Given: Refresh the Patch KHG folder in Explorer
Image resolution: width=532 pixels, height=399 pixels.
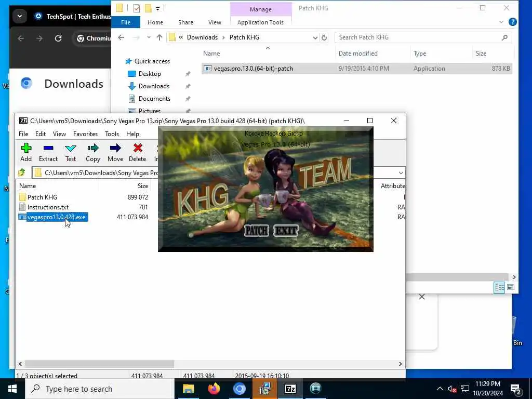Looking at the screenshot, I should click(x=324, y=37).
